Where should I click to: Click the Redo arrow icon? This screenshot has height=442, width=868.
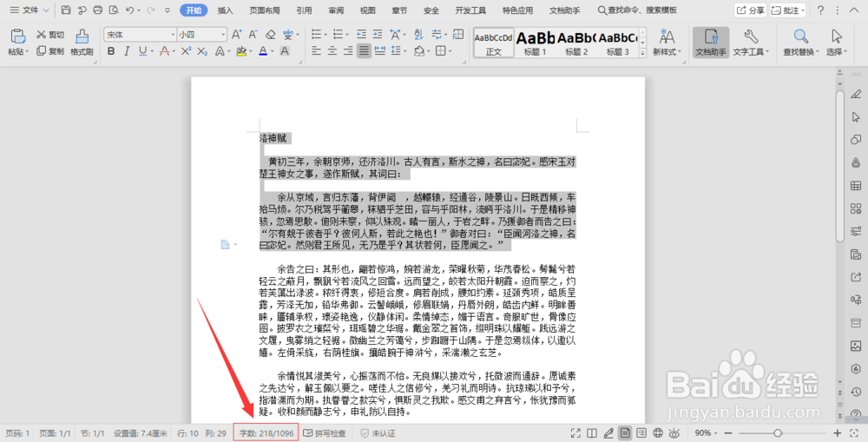coord(150,10)
